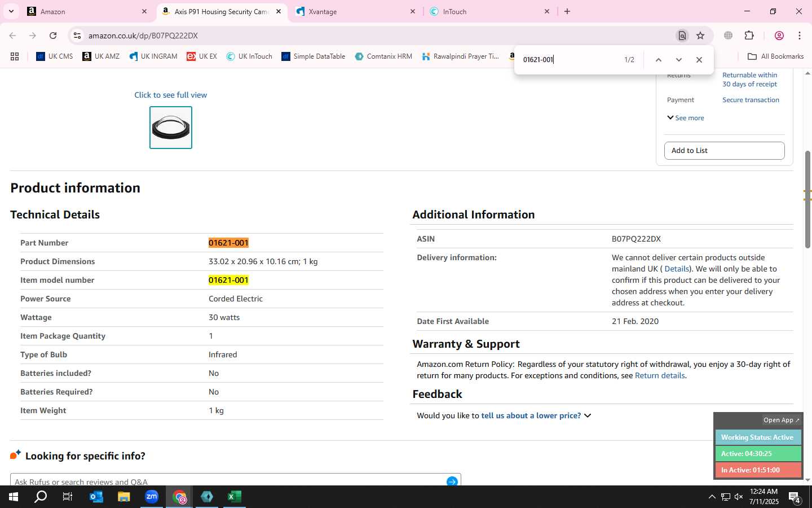This screenshot has width=812, height=508.
Task: Open the Windows Start menu
Action: 14,497
